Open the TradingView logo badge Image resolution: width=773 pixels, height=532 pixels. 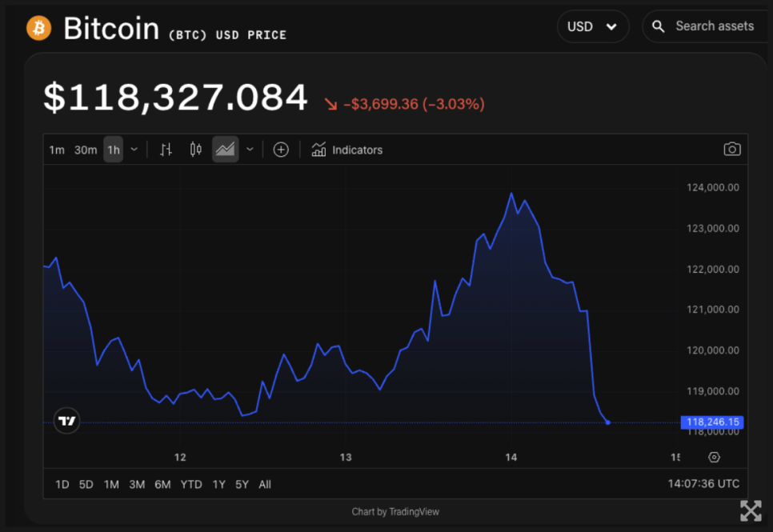point(66,421)
